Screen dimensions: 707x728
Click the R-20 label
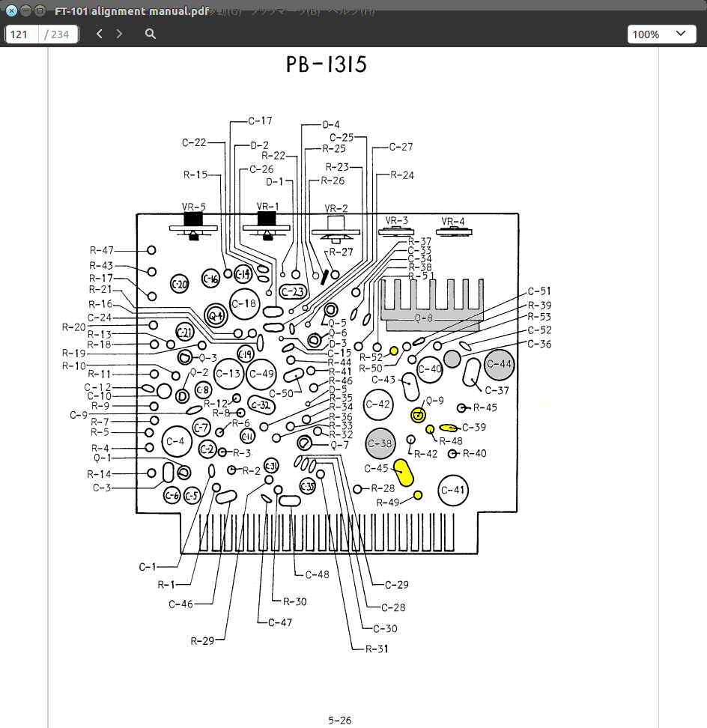click(74, 327)
